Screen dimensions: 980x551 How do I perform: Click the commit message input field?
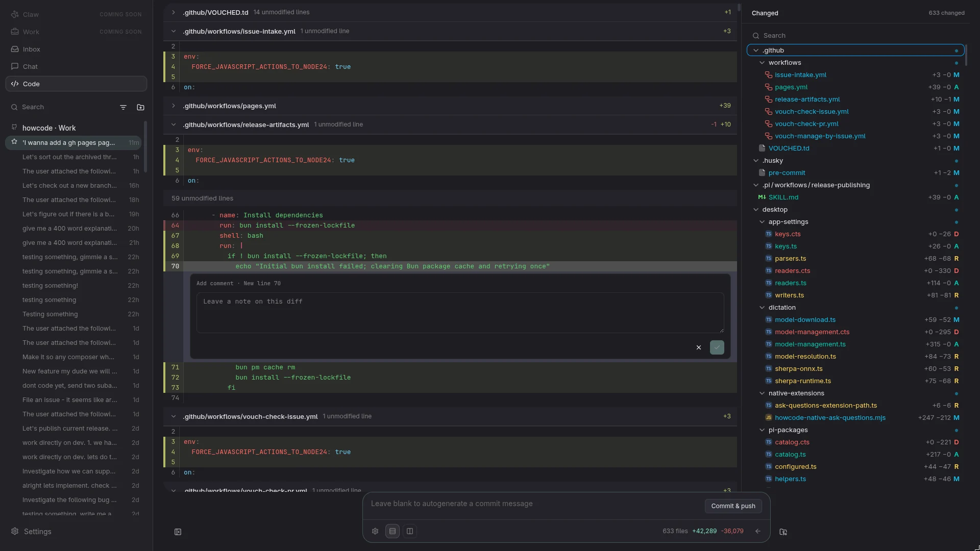(534, 504)
